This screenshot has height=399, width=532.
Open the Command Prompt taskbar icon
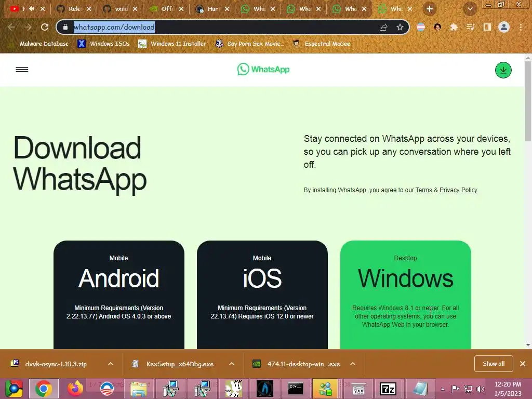pyautogui.click(x=295, y=389)
